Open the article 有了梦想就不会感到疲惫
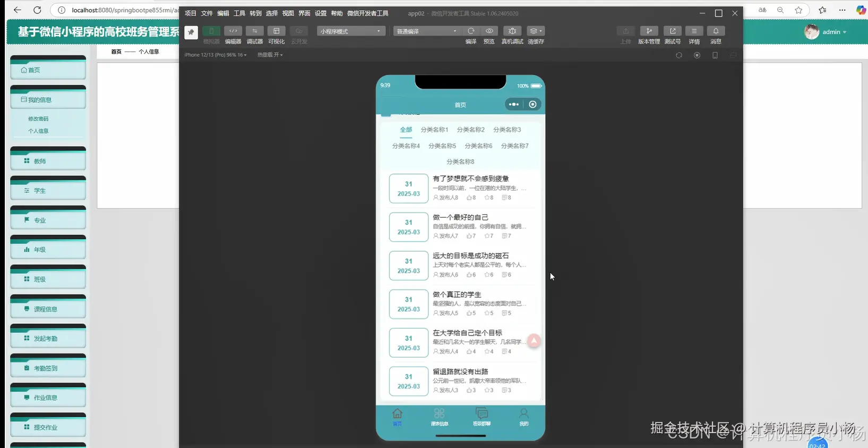Image resolution: width=868 pixels, height=448 pixels. click(470, 179)
